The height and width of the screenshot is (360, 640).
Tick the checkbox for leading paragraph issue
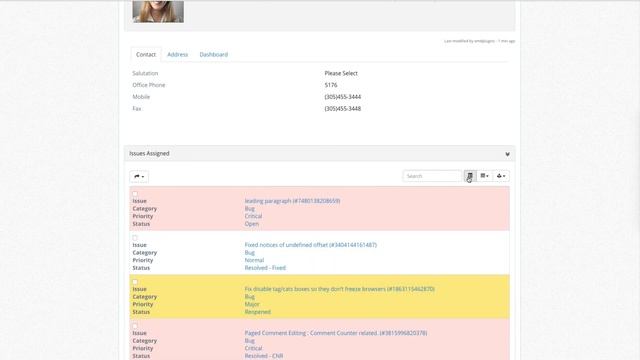(135, 194)
